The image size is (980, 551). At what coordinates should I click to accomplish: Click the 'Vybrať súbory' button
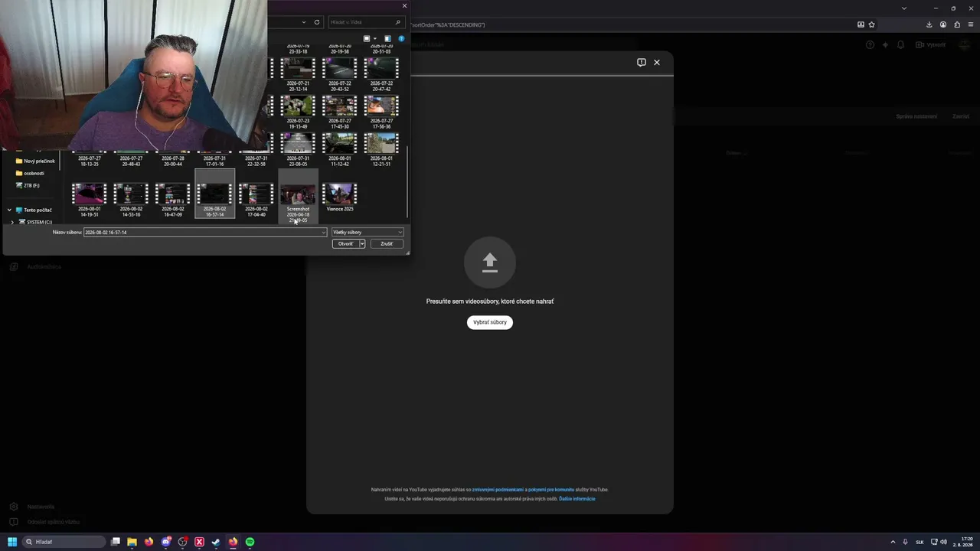[x=490, y=322]
